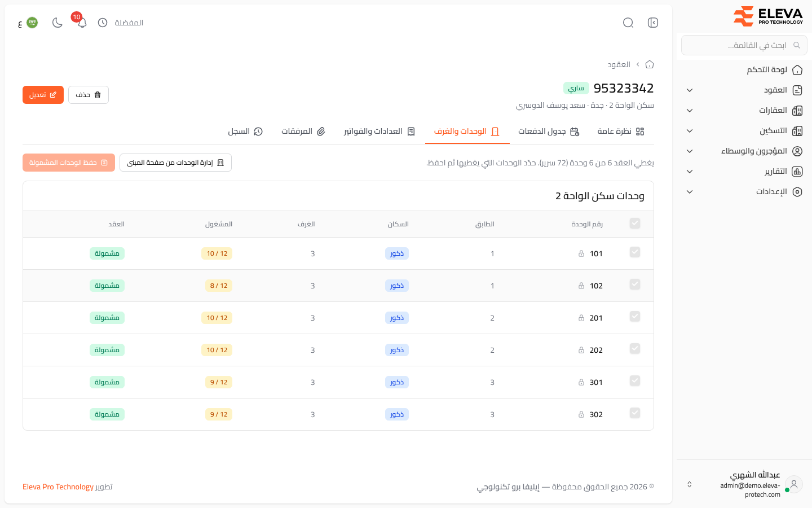This screenshot has height=508, width=812.
Task: Toggle the select-all checkbox in table header
Action: (635, 224)
